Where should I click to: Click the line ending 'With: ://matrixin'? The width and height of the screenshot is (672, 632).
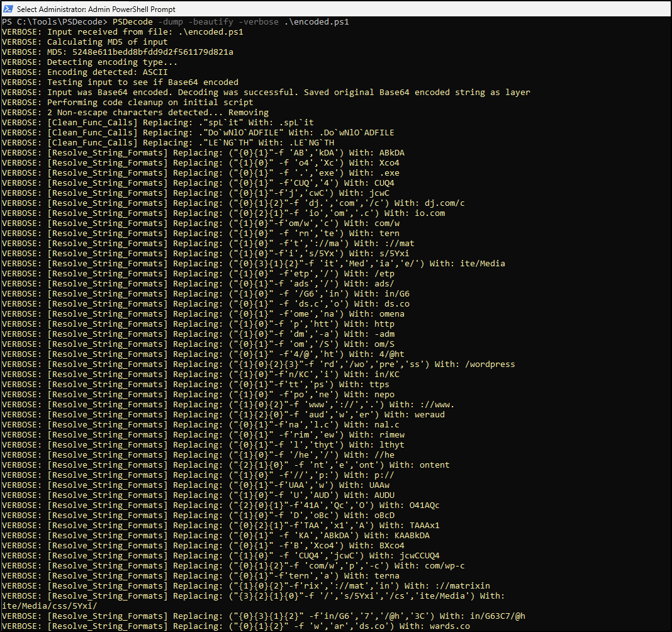246,586
